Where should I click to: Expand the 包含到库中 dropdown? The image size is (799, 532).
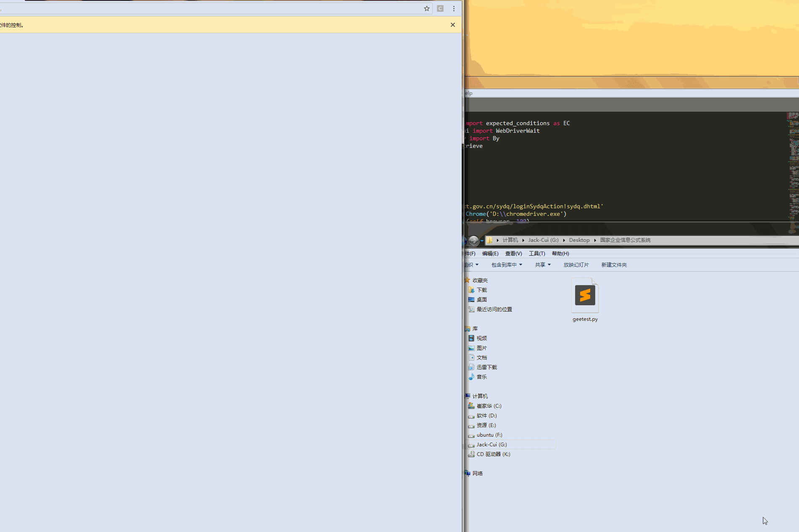tap(507, 265)
